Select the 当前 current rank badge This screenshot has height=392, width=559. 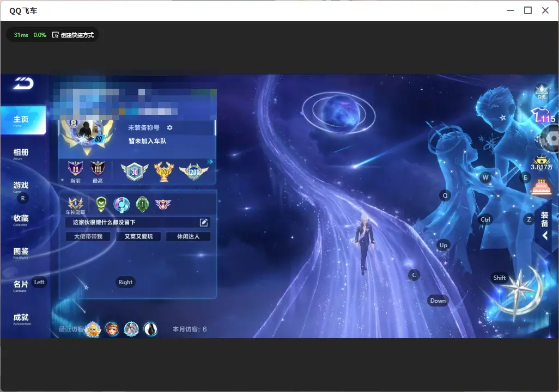[75, 171]
